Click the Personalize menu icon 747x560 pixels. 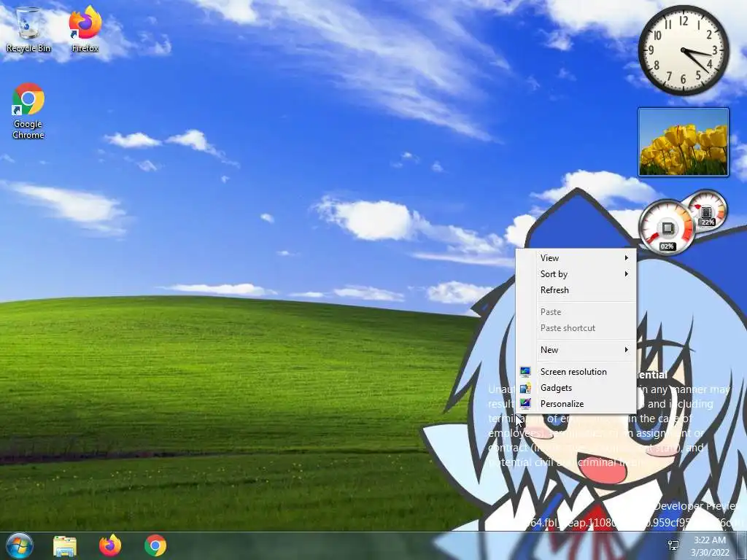pyautogui.click(x=525, y=404)
